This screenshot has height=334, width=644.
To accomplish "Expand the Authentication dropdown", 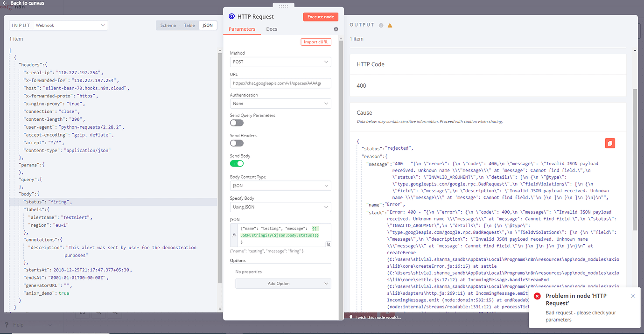I will click(x=280, y=104).
